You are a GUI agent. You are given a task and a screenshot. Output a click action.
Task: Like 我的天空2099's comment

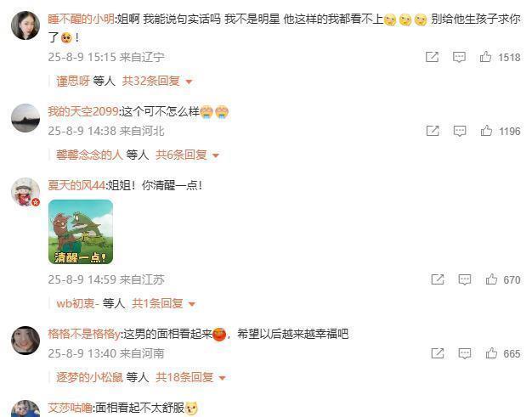pos(486,131)
